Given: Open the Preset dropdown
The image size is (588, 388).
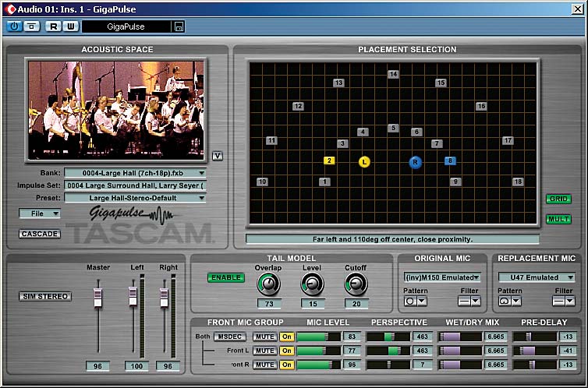Looking at the screenshot, I should point(135,198).
